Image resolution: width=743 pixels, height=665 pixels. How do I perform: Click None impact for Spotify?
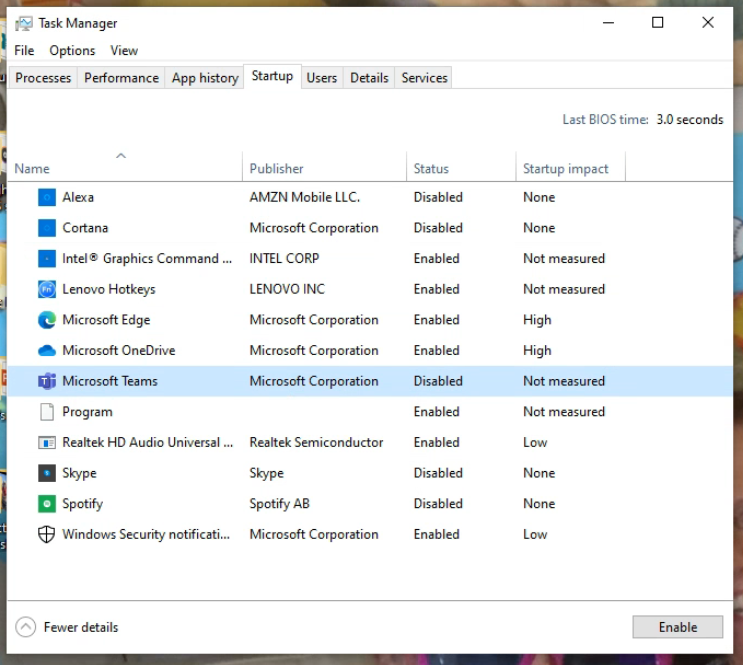tap(539, 503)
